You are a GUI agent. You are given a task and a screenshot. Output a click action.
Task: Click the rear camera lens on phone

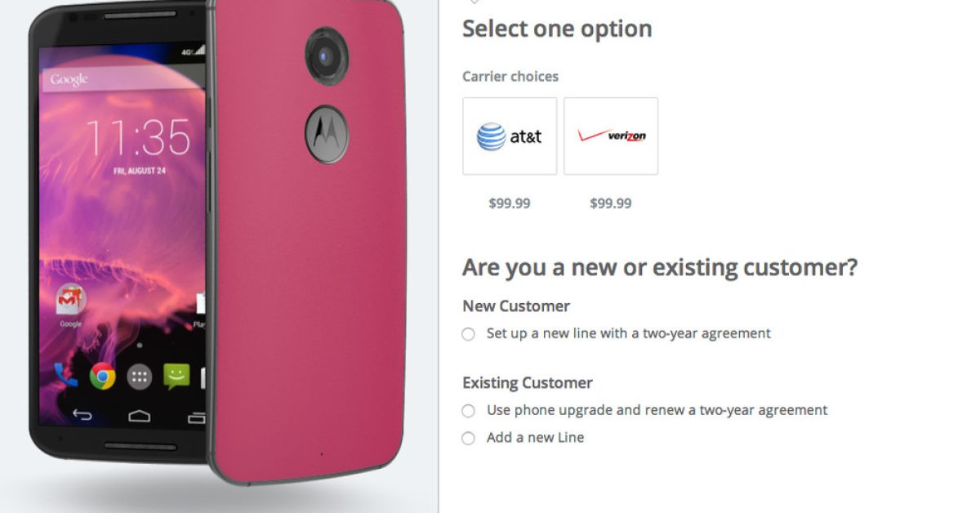pyautogui.click(x=327, y=56)
